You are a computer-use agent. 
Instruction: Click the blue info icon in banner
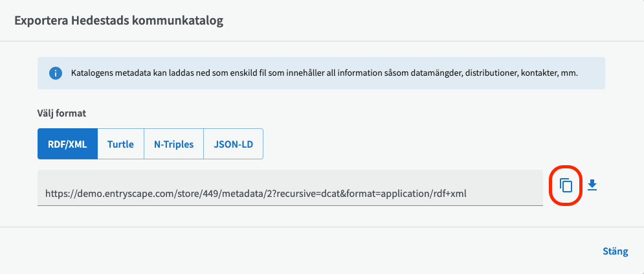pyautogui.click(x=56, y=73)
